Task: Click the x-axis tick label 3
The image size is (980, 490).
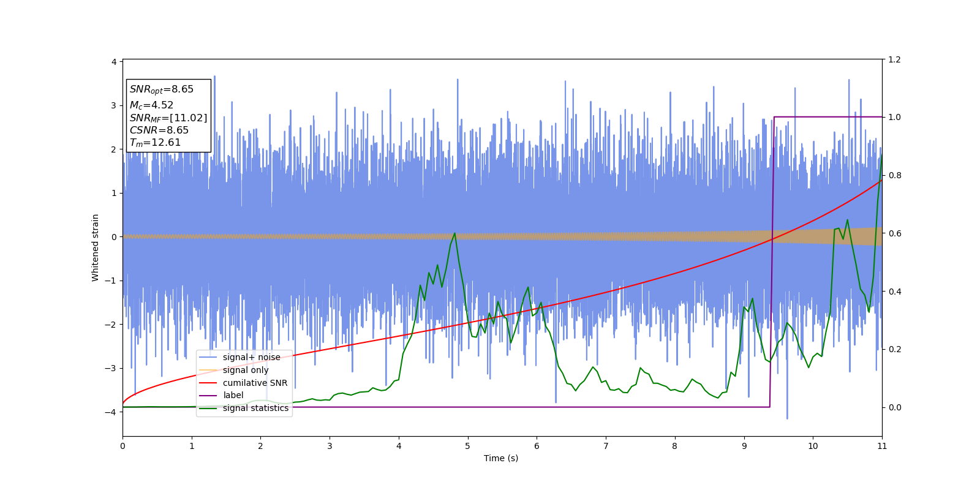Action: click(330, 446)
